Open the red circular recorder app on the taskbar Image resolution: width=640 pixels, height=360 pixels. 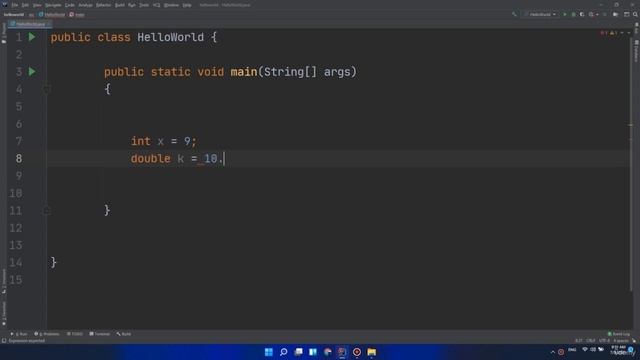(x=357, y=352)
